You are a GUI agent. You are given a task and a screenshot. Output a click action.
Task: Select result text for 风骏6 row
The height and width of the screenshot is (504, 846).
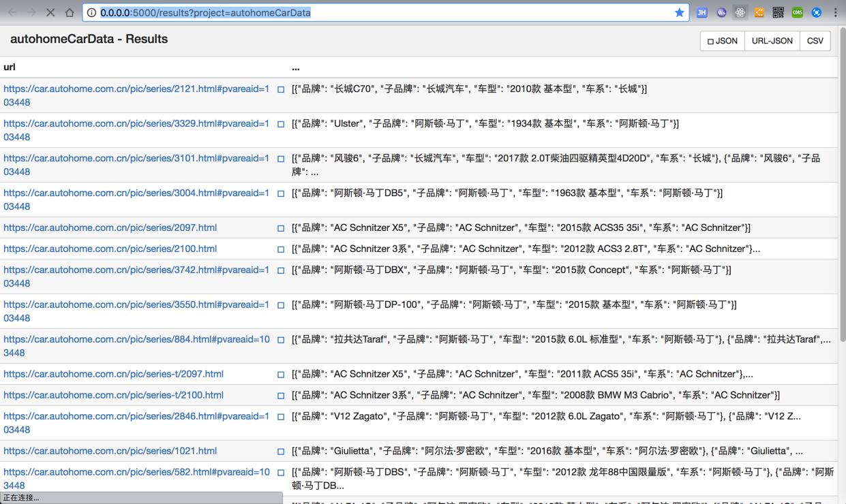pos(556,165)
